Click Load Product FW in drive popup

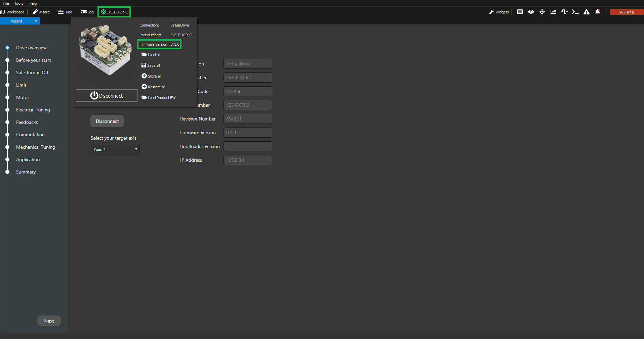pyautogui.click(x=159, y=98)
